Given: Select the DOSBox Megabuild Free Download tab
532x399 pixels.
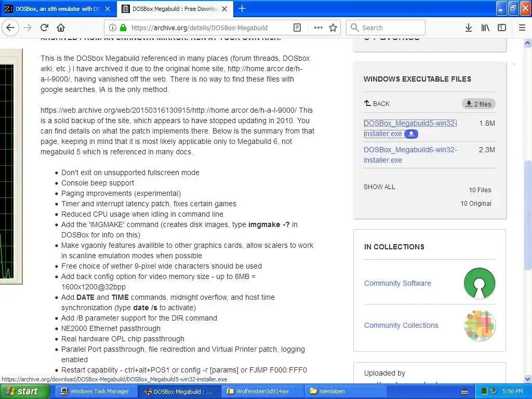Looking at the screenshot, I should pos(175,9).
